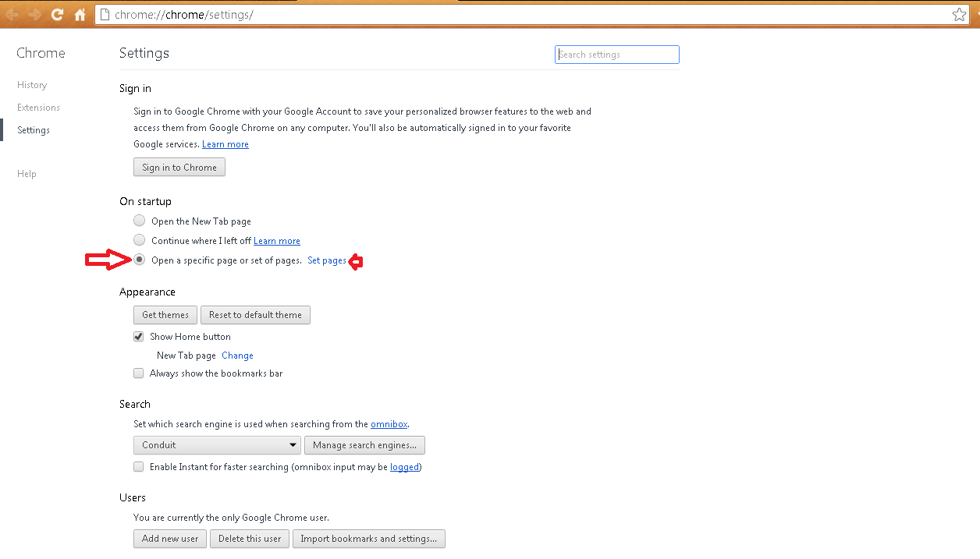Open the Set pages link
The image size is (980, 559).
click(x=327, y=260)
